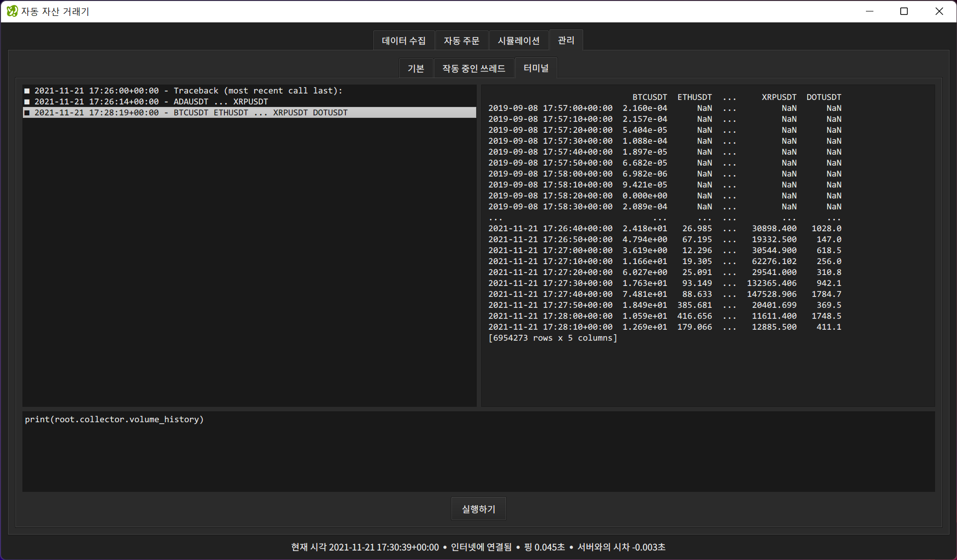Click the square bullet of Traceback entry

27,91
